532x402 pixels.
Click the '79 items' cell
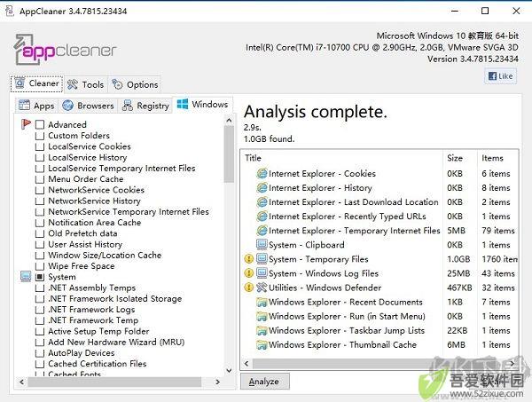click(498, 231)
